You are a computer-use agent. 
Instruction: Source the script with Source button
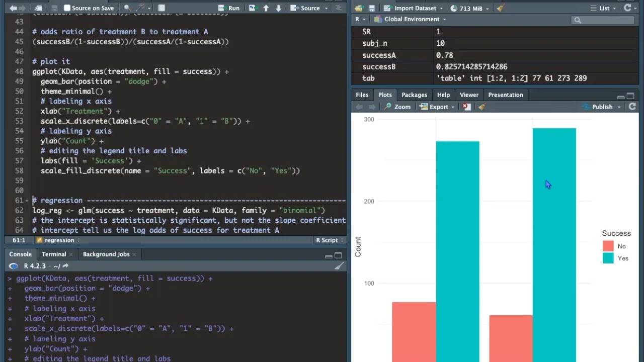point(306,8)
